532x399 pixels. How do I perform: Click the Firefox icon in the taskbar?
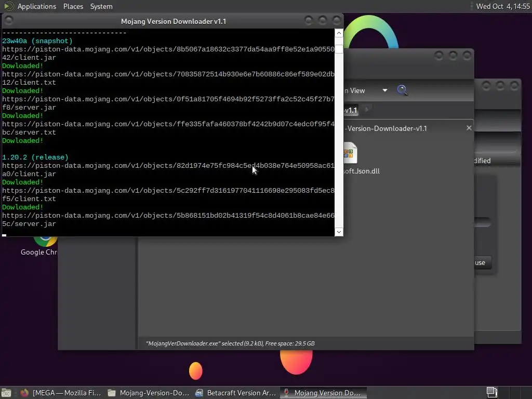coord(24,393)
